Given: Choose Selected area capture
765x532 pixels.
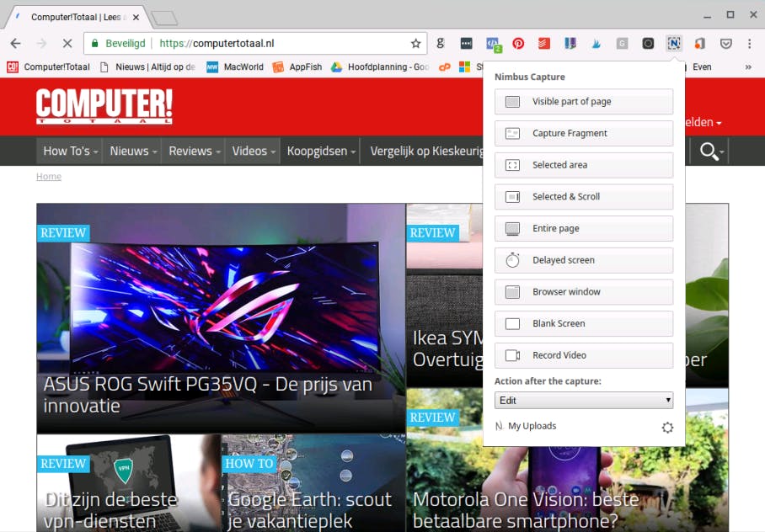Looking at the screenshot, I should [x=584, y=165].
